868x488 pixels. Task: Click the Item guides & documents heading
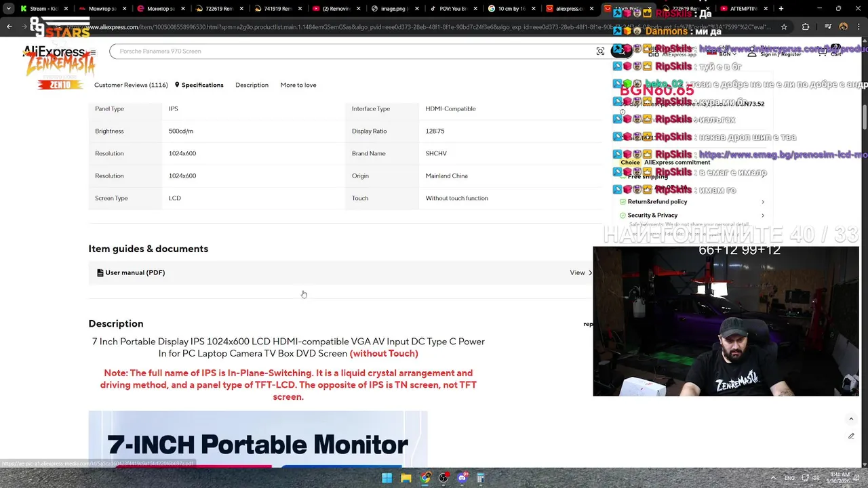pyautogui.click(x=148, y=249)
